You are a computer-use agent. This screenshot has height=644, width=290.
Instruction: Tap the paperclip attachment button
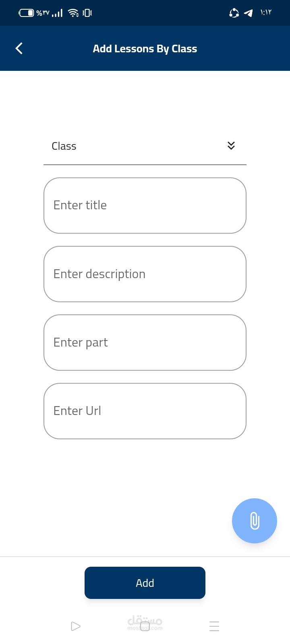click(x=255, y=521)
